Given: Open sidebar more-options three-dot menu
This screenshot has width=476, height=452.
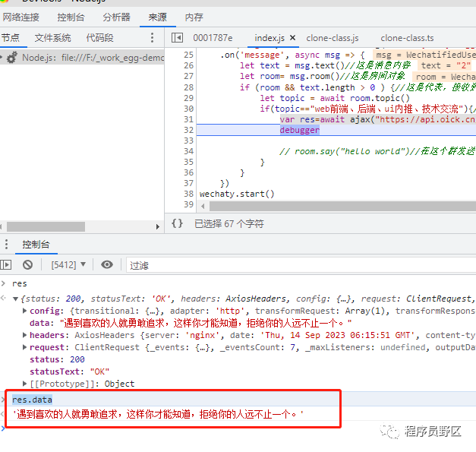Looking at the screenshot, I should pyautogui.click(x=152, y=38).
